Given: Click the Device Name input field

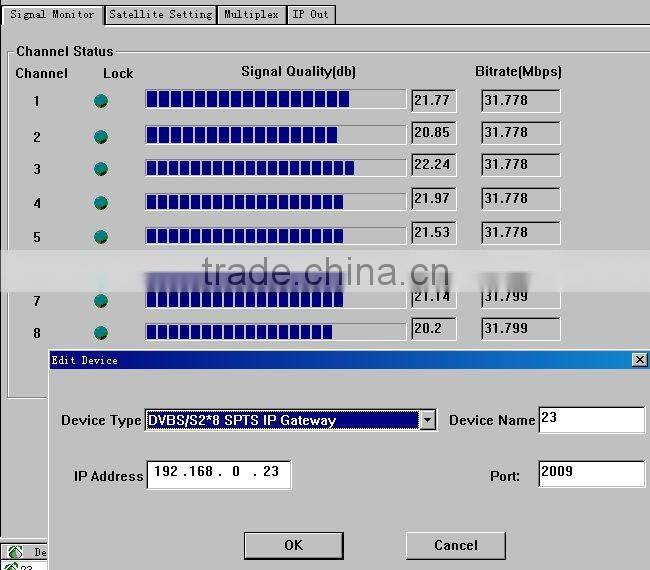Looking at the screenshot, I should coord(592,420).
